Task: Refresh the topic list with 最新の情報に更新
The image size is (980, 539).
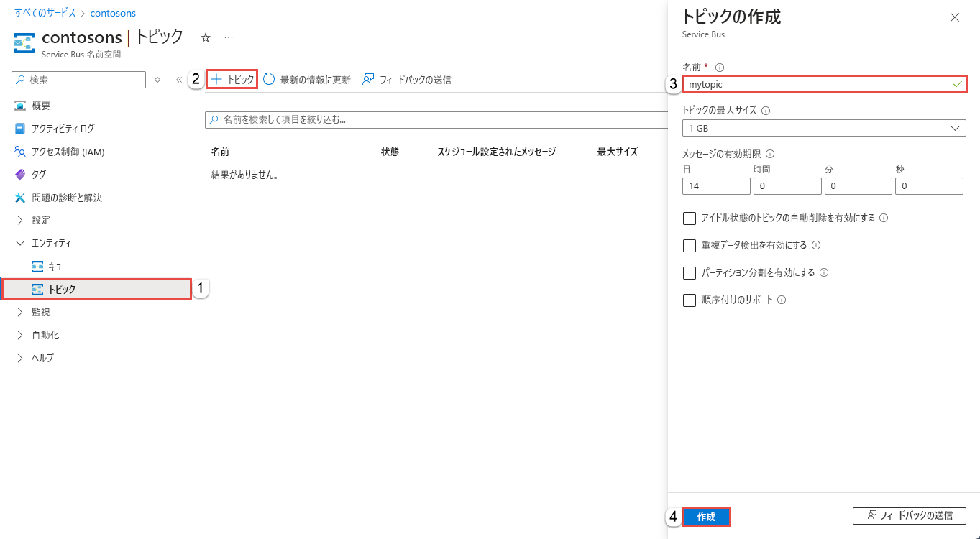Action: (x=308, y=80)
